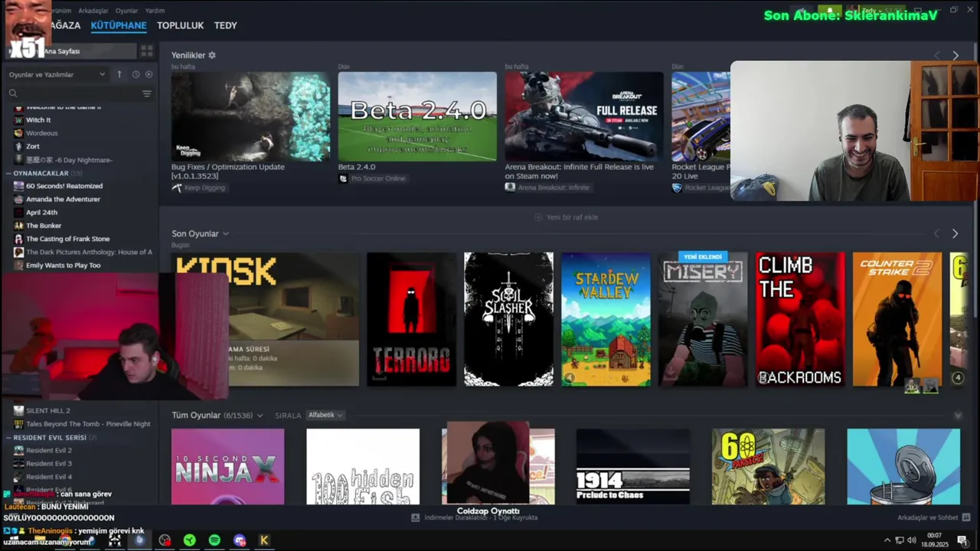Click the sort ascending arrow icon
The image size is (980, 551).
tap(119, 74)
